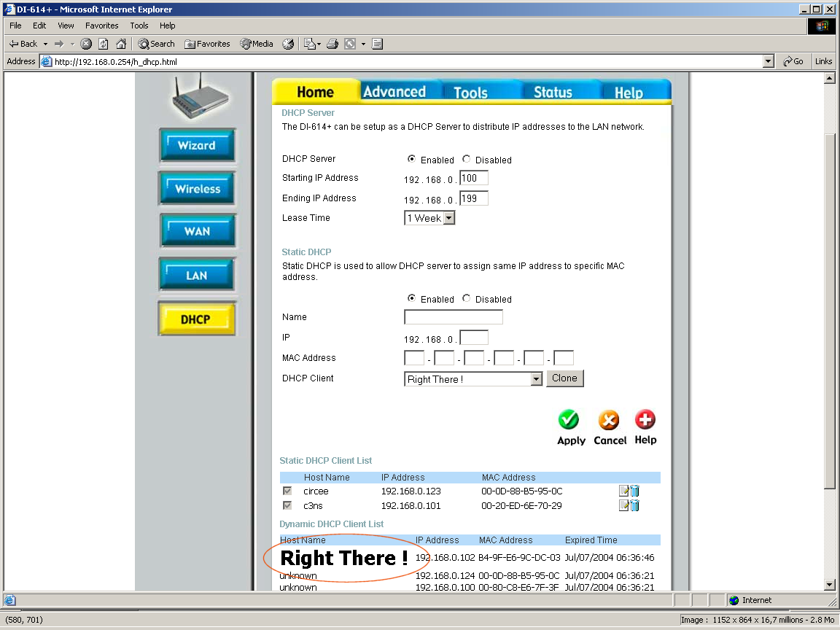840x630 pixels.
Task: Switch to the Advanced tab
Action: (x=394, y=92)
